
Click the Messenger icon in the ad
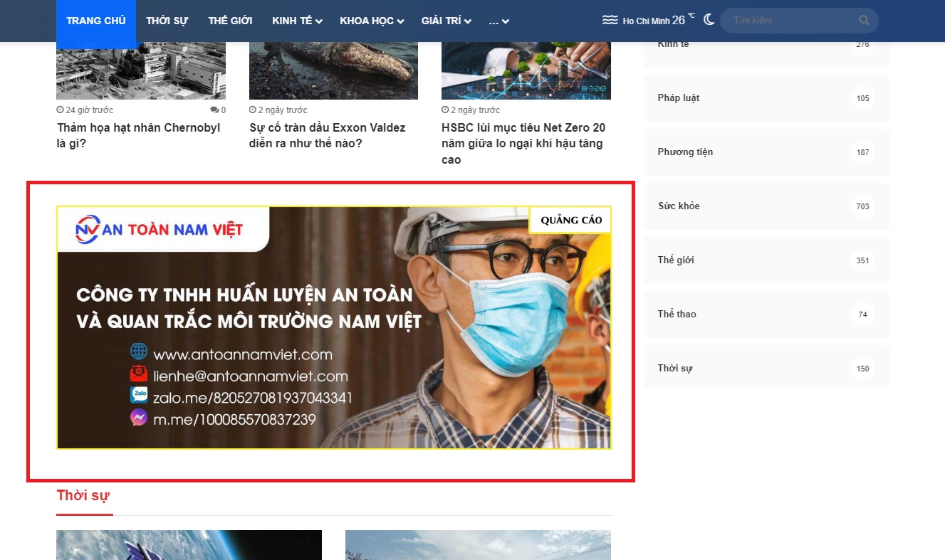pyautogui.click(x=138, y=418)
